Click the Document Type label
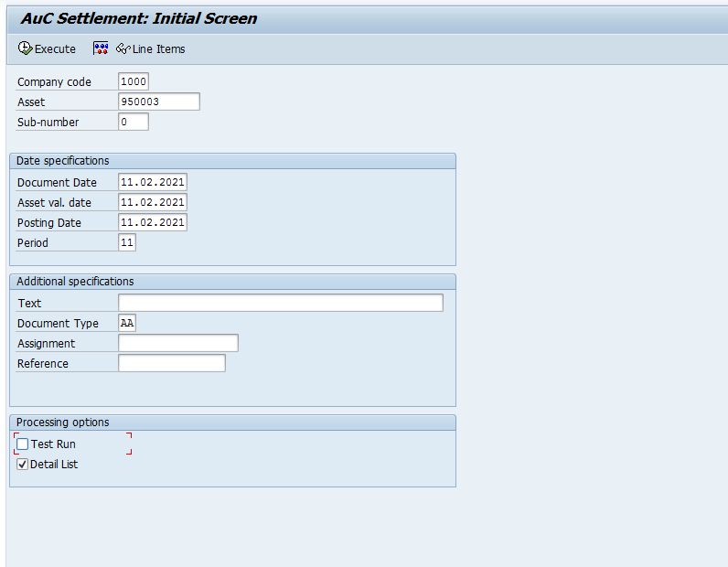The width and height of the screenshot is (728, 567). point(58,324)
